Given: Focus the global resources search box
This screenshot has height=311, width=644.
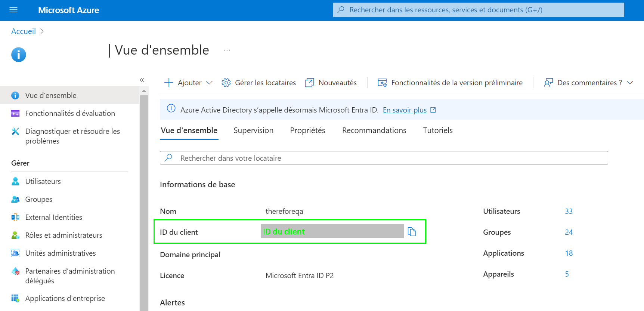Looking at the screenshot, I should pos(478,10).
